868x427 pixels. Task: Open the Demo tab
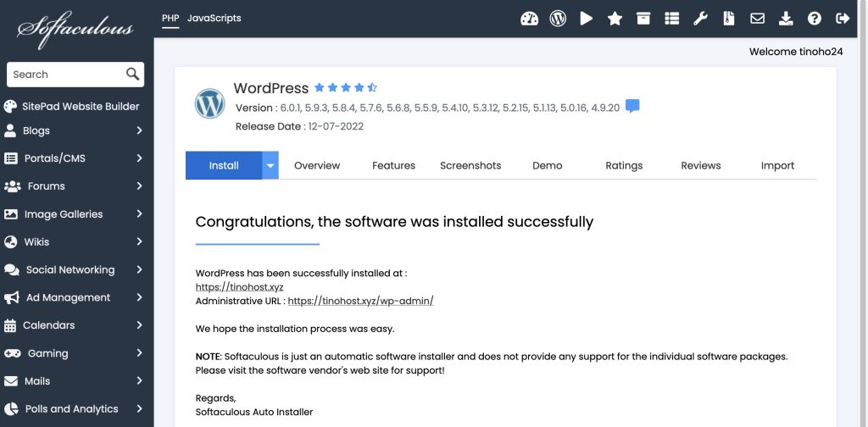(x=548, y=165)
